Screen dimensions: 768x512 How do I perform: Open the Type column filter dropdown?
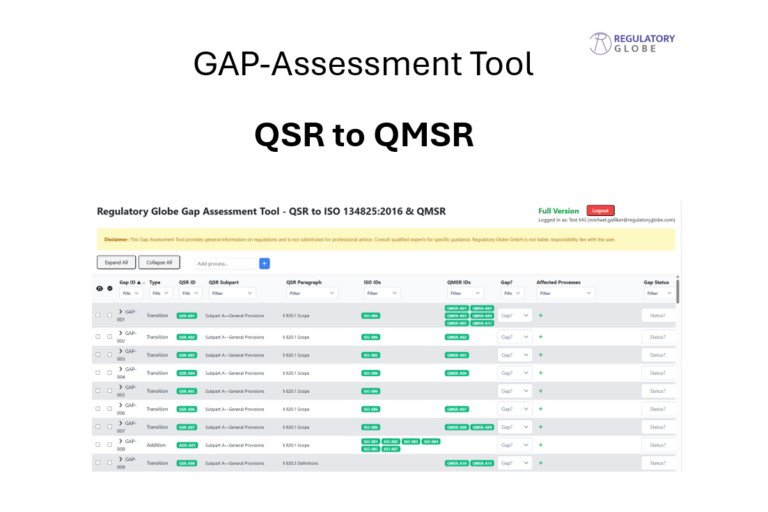[x=160, y=293]
